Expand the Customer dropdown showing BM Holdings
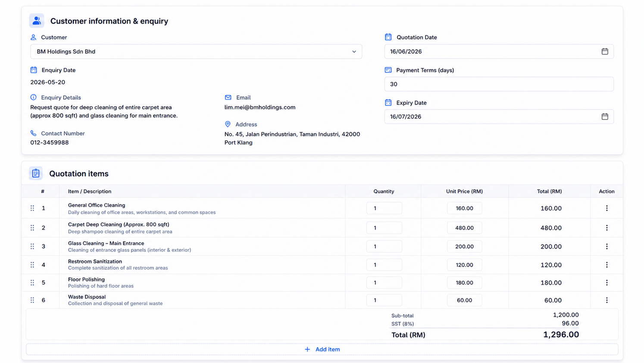The height and width of the screenshot is (363, 644). tap(196, 51)
